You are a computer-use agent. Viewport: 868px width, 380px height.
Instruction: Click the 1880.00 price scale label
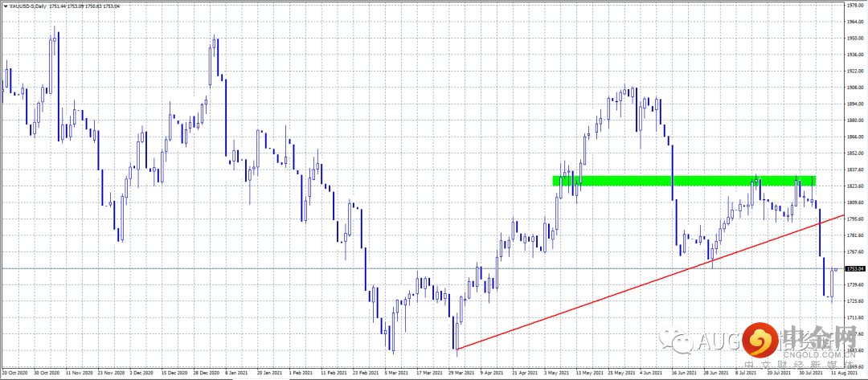(856, 121)
